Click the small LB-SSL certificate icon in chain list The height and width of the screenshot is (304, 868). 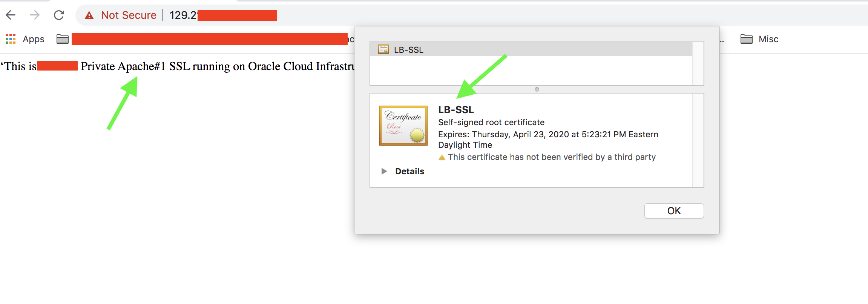point(383,49)
